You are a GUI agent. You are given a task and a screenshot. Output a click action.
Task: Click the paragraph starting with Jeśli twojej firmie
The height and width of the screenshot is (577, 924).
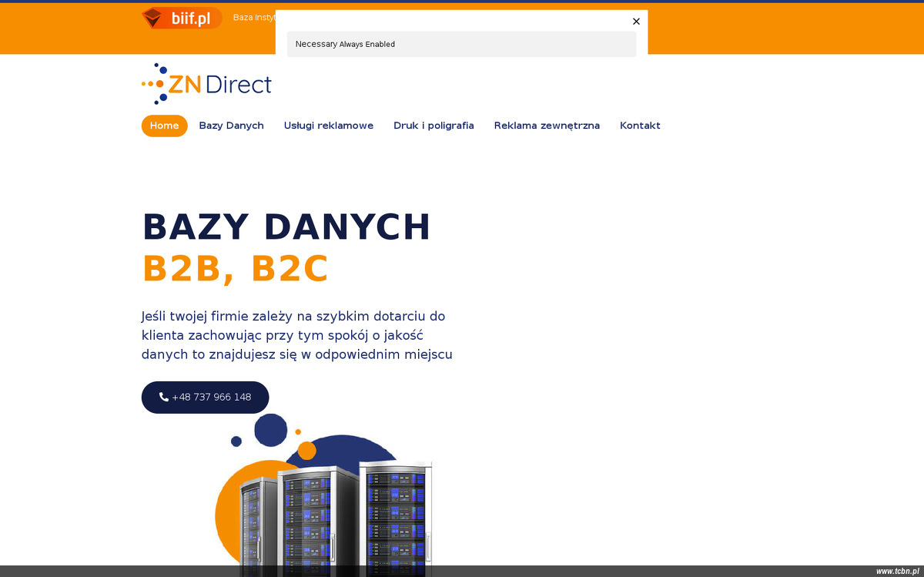296,335
